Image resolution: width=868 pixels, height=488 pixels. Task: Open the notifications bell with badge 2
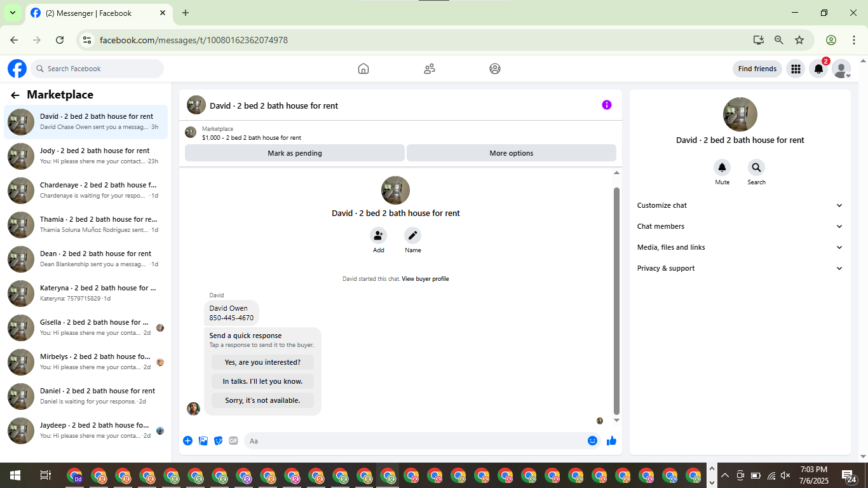click(819, 69)
